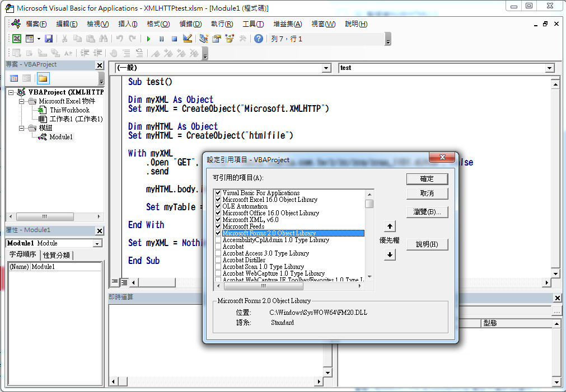Viewport: 566px width, 392px height.
Task: Click the Undo arrow icon
Action: (x=119, y=39)
